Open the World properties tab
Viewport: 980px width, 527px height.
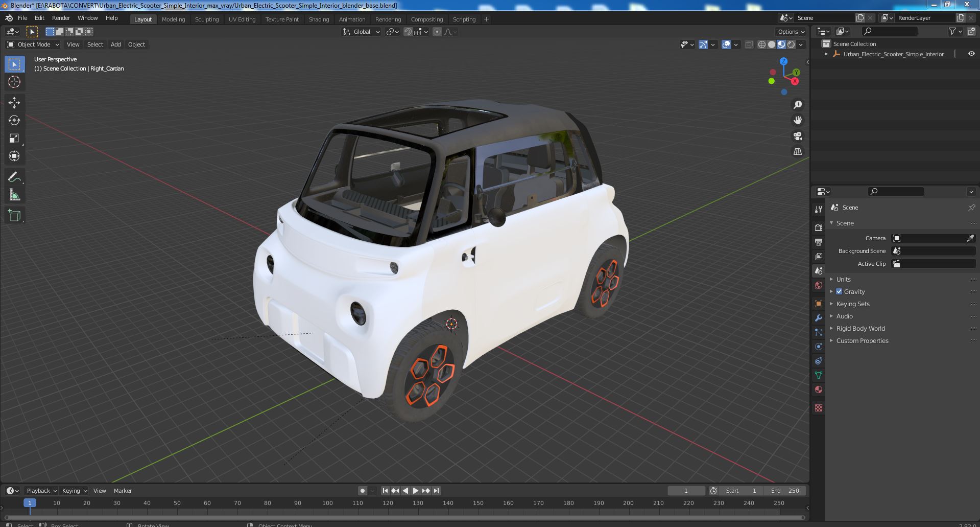pos(819,285)
